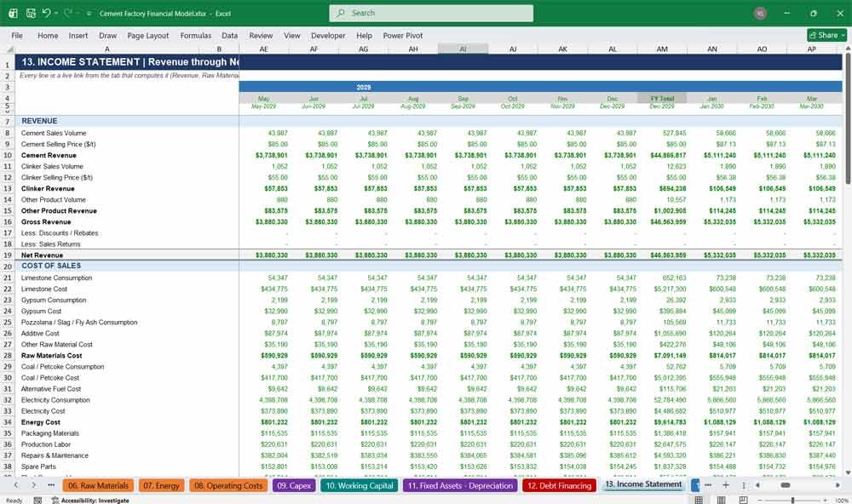Select the Energy Cost row label

pos(41,422)
